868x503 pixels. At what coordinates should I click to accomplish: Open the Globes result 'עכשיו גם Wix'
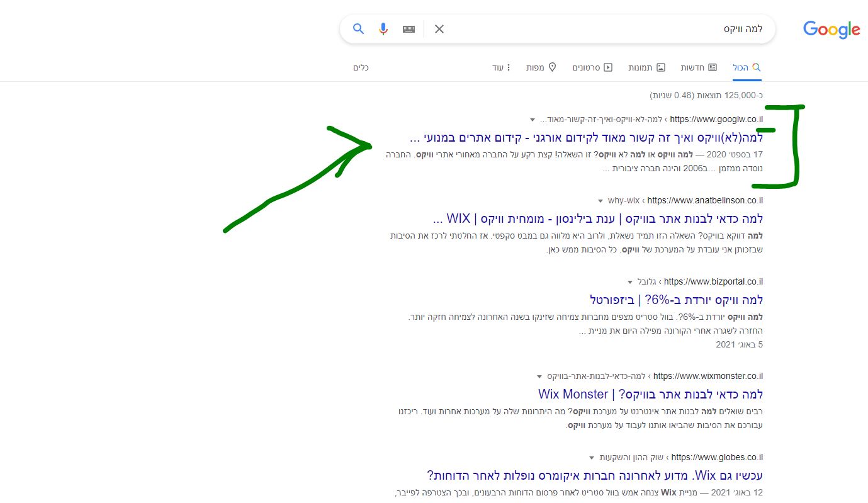[x=595, y=475]
